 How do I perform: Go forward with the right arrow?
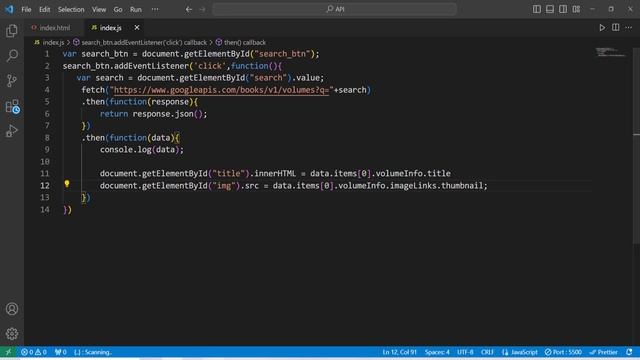tap(202, 9)
